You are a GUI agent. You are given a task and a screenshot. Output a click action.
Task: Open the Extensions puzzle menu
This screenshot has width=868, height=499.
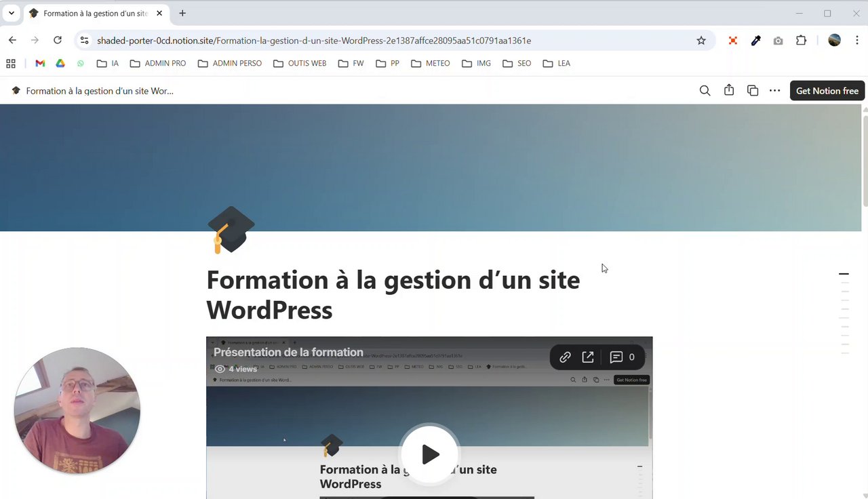point(801,41)
